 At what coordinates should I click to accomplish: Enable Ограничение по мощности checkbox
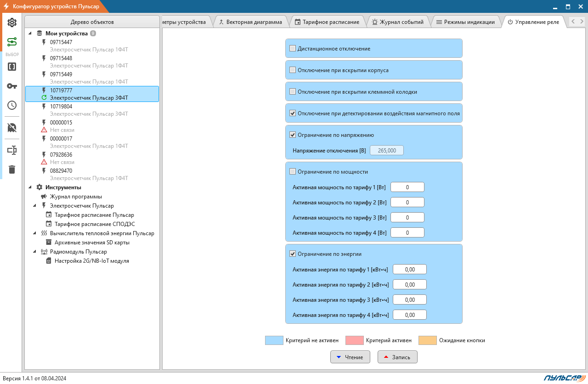[293, 171]
